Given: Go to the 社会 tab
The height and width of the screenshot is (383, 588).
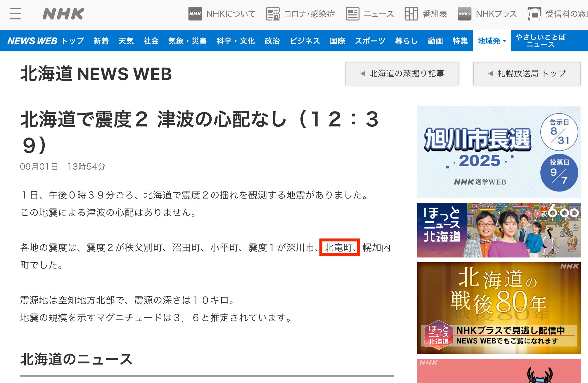Looking at the screenshot, I should click(x=151, y=41).
